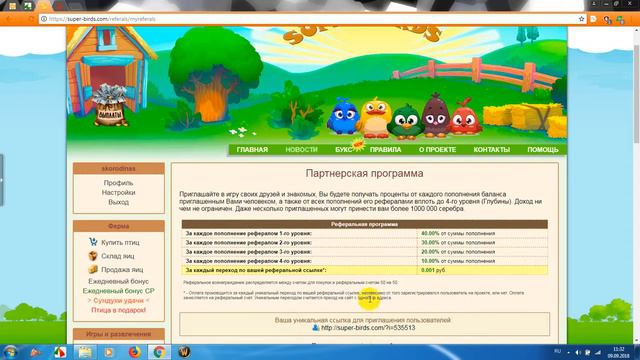The height and width of the screenshot is (360, 640).
Task: Open the file explorer taskbar icon
Action: pos(84,352)
